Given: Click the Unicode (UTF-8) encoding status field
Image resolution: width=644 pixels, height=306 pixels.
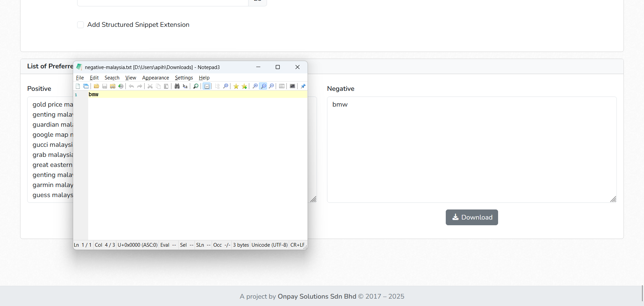Looking at the screenshot, I should [269, 245].
